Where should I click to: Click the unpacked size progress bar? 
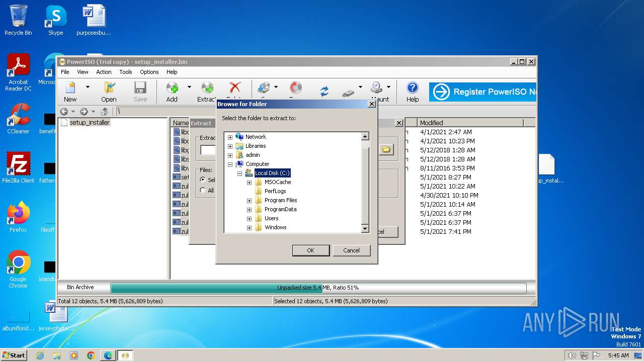click(x=318, y=288)
